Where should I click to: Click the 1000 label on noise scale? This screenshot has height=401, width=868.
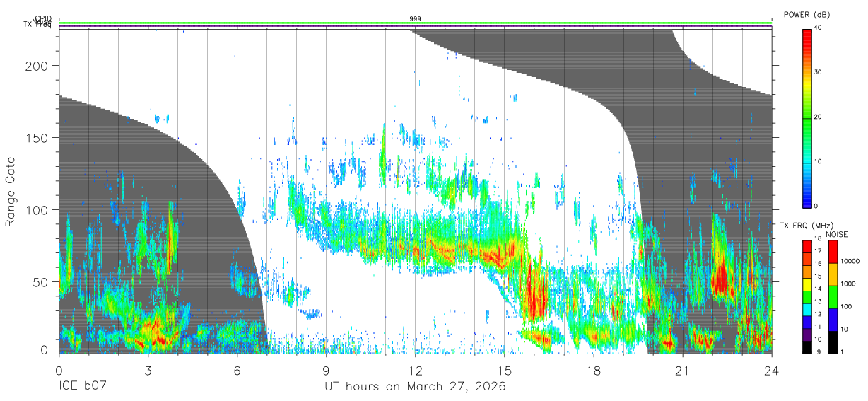coord(848,285)
